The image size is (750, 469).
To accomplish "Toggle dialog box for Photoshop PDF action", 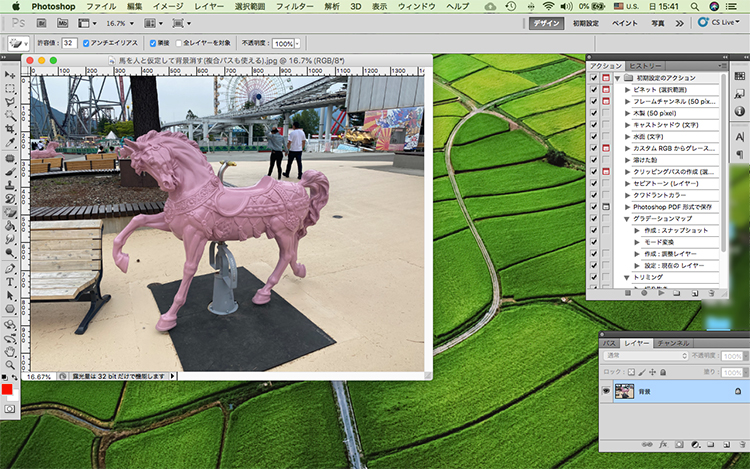I will [606, 207].
